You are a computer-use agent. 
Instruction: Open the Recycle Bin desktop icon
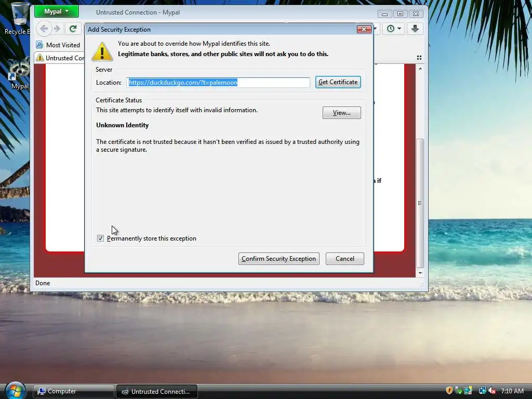click(x=18, y=19)
